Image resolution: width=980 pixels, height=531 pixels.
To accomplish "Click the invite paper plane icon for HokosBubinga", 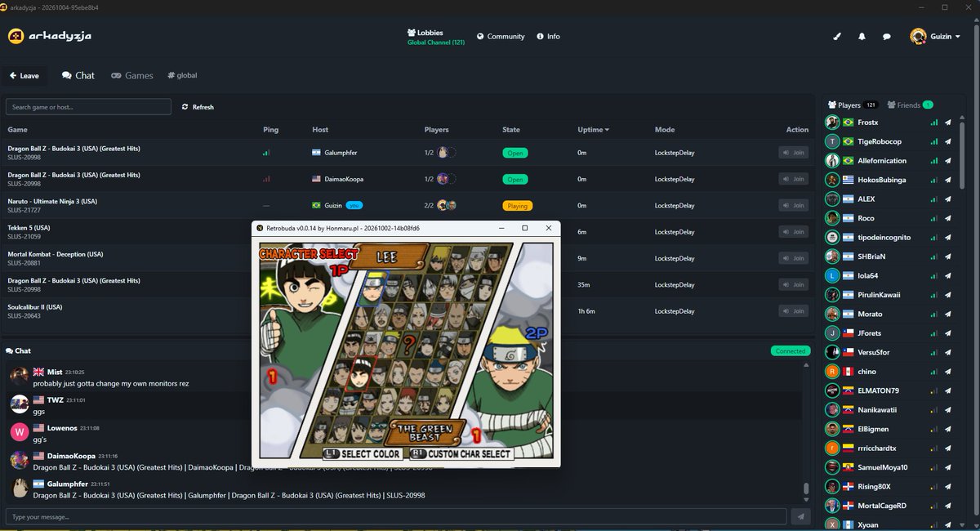I will [x=948, y=180].
